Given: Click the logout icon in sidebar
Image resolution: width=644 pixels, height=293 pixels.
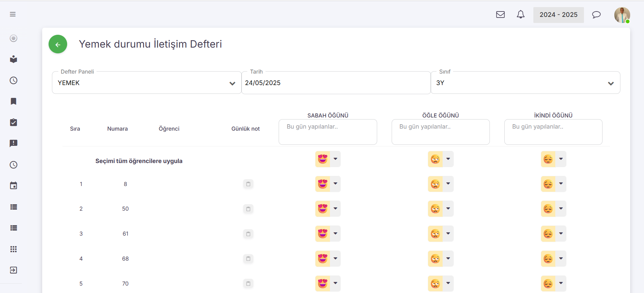Looking at the screenshot, I should point(13,270).
